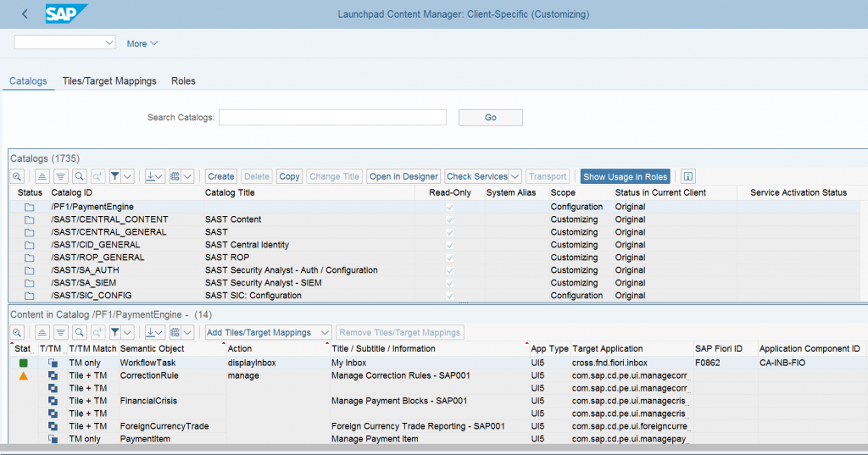
Task: Click folder icon of /PF1/PaymentEngine row
Action: tap(29, 207)
